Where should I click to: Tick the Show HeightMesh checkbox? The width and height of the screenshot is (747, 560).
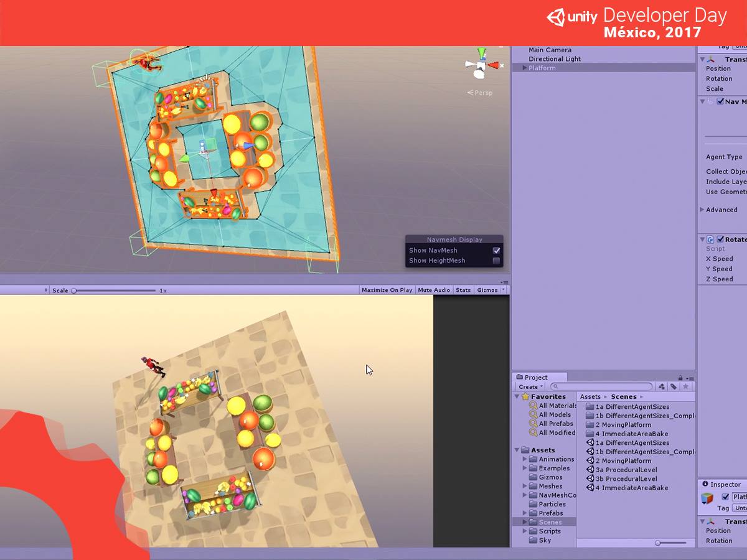(x=496, y=261)
